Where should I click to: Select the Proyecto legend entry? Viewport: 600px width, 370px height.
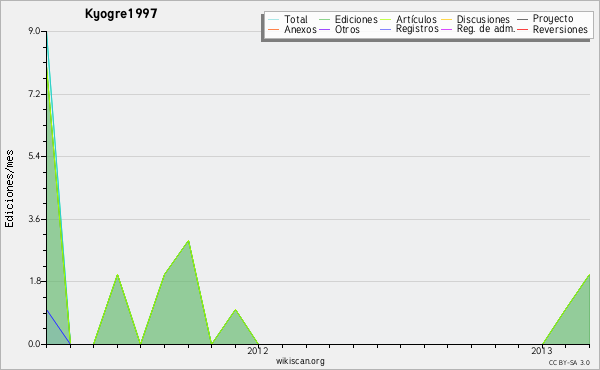click(553, 19)
